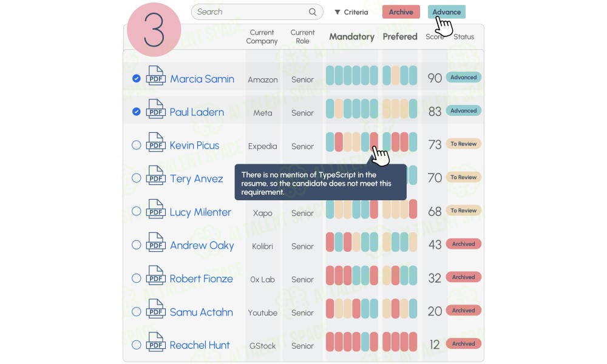This screenshot has height=364, width=607.
Task: Open Kevin Picus's PDF resume icon
Action: coord(155,142)
